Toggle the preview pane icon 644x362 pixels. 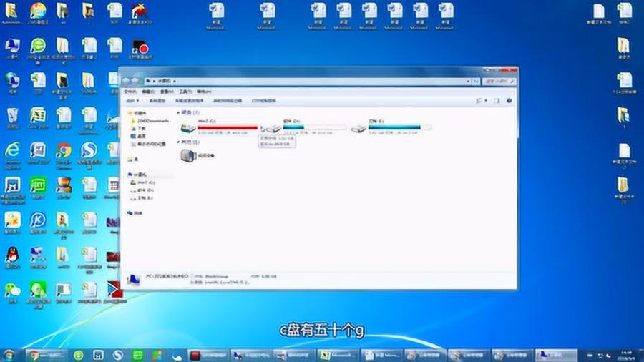tap(496, 101)
